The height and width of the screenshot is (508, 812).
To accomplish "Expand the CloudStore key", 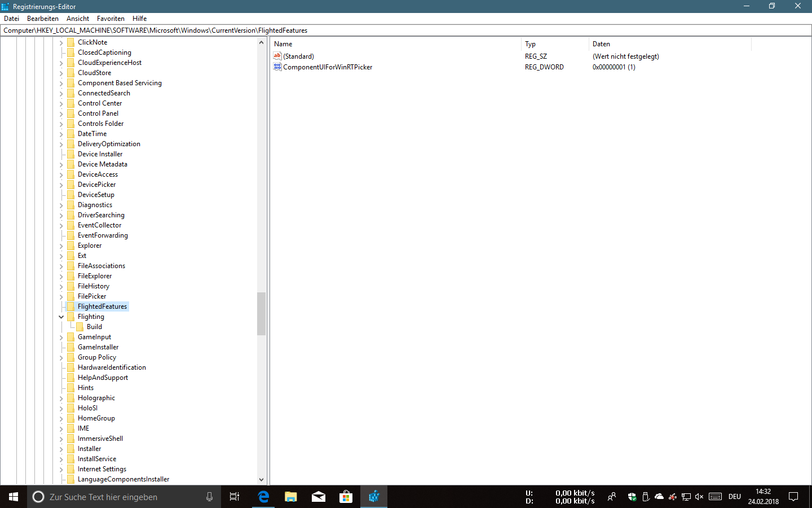I will point(61,73).
